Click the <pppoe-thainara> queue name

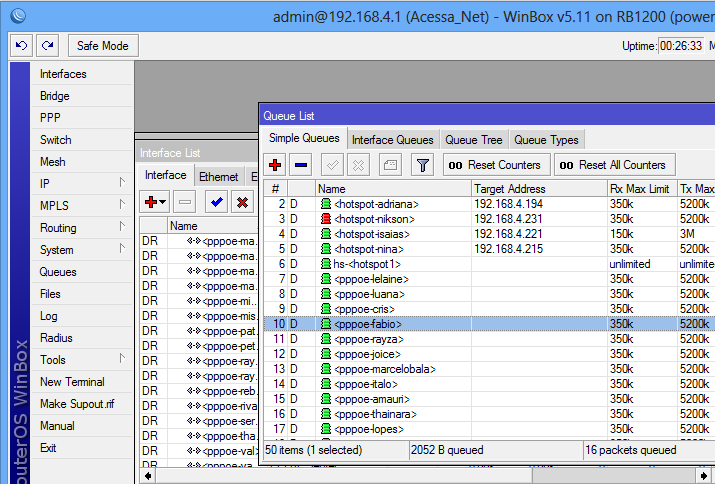click(x=376, y=414)
